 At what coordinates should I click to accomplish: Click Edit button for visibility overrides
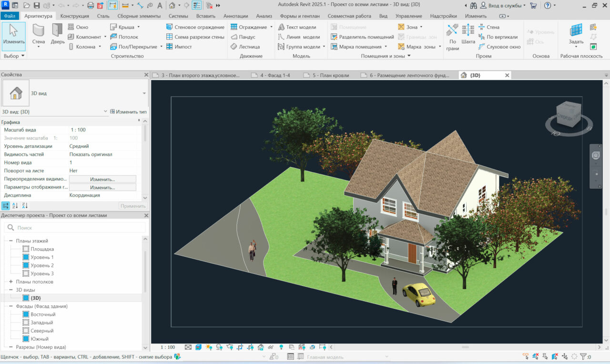[102, 179]
